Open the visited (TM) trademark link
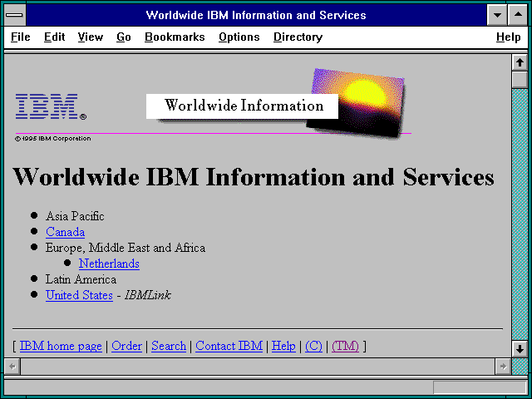The width and height of the screenshot is (532, 399). (x=345, y=346)
